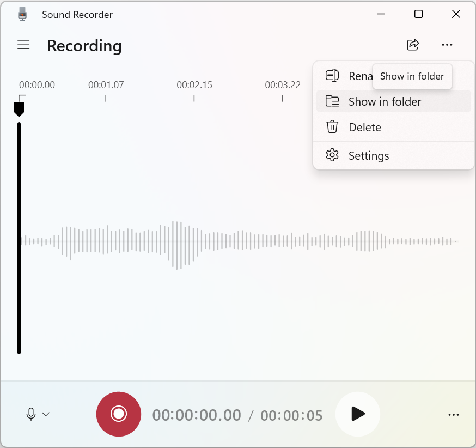This screenshot has height=448, width=476.
Task: Select Delete from the menu
Action: [x=393, y=127]
